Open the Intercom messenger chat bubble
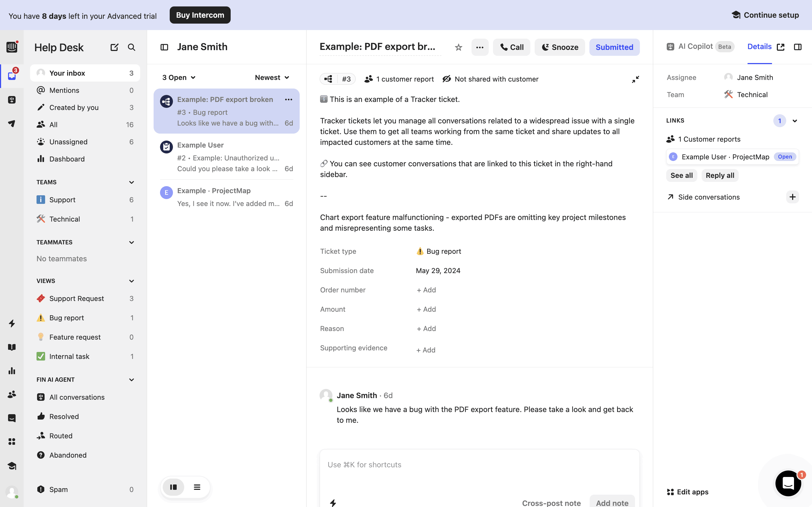The height and width of the screenshot is (507, 812). click(788, 483)
